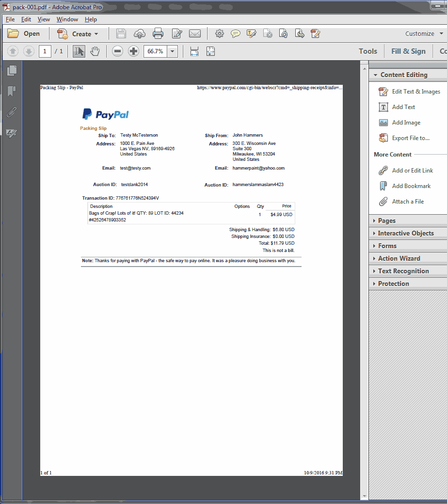Screen dimensions: 447x504
Task: Click the delete page icon
Action: (268, 33)
